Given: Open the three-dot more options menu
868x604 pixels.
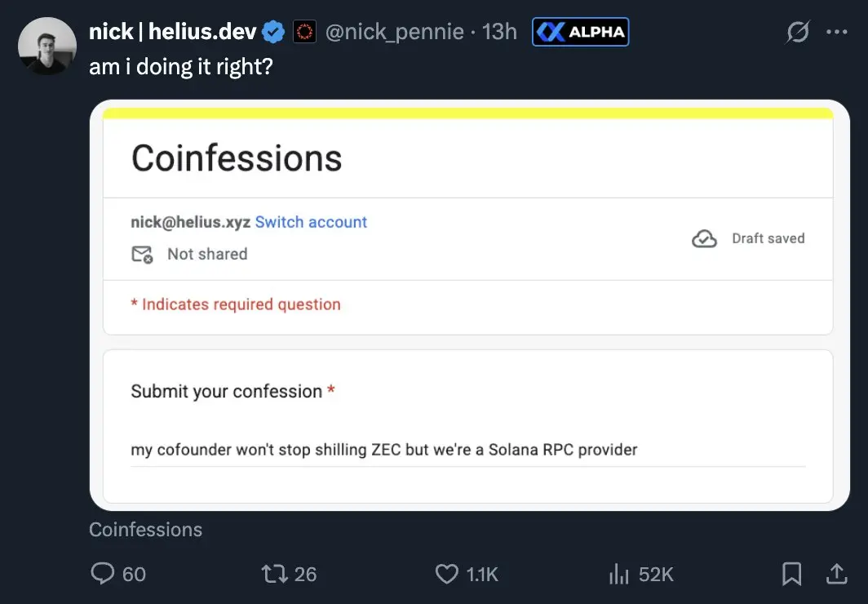Looking at the screenshot, I should coord(837,33).
